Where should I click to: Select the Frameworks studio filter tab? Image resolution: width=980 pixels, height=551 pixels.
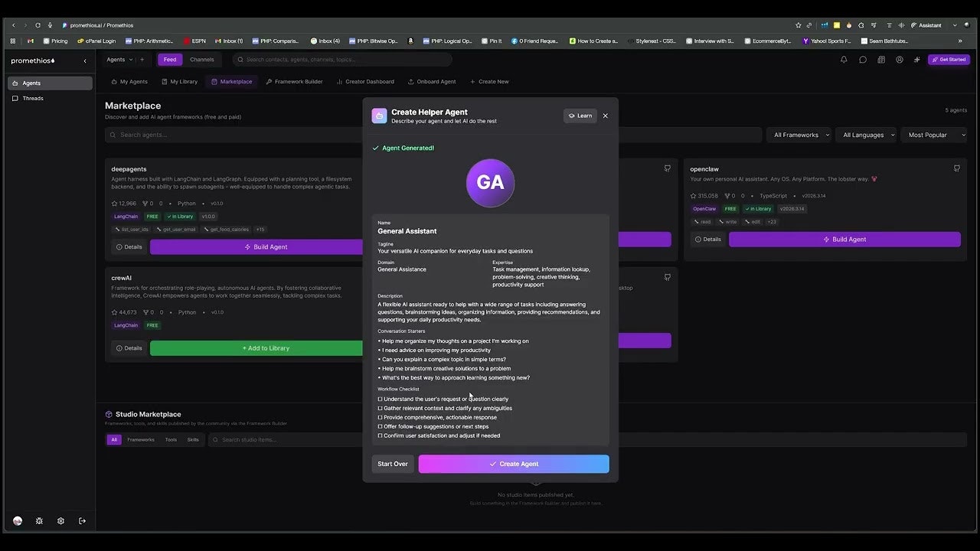click(x=141, y=439)
